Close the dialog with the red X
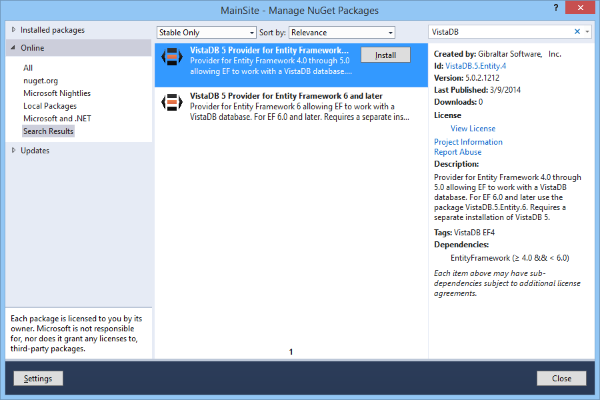This screenshot has width=600, height=400. click(x=580, y=8)
